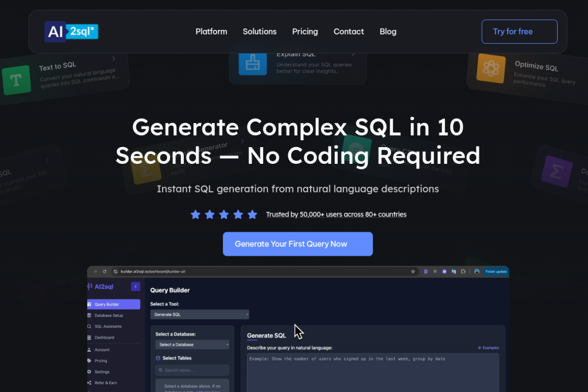Viewport: 588px width, 392px height.
Task: Click the Pricing tag icon in the sidebar
Action: pyautogui.click(x=89, y=360)
